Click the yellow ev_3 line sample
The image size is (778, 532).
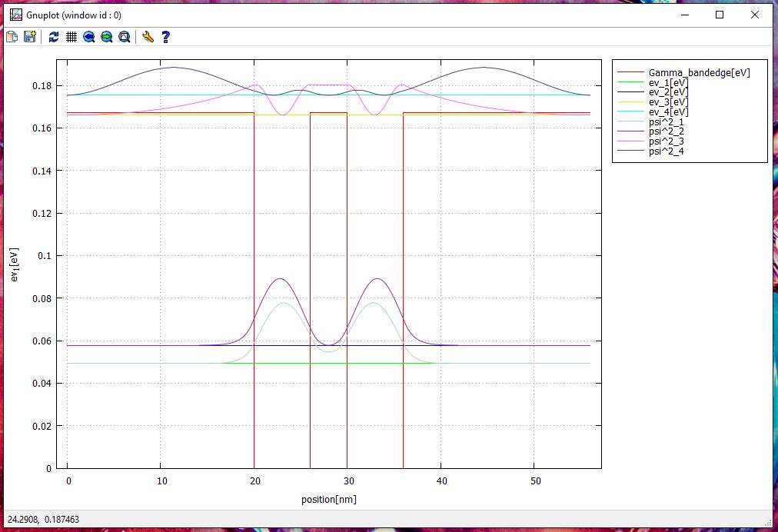click(x=630, y=102)
